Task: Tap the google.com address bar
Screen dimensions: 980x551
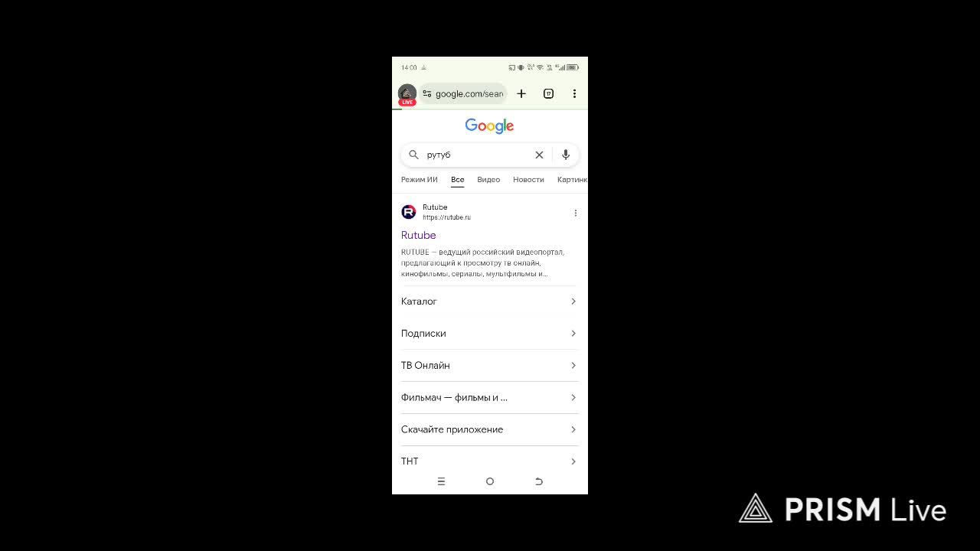Action: click(463, 93)
